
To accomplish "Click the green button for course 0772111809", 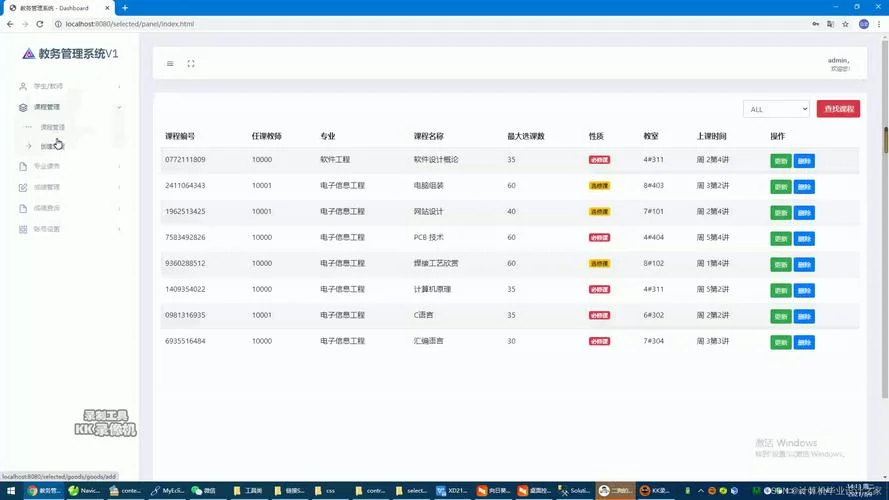I will 781,161.
